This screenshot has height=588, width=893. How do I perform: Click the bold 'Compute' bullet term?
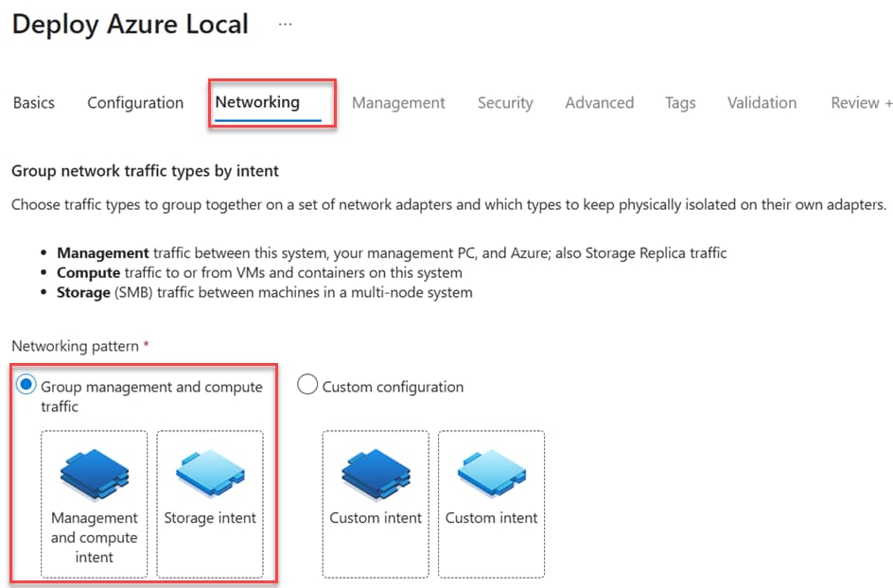(x=88, y=272)
